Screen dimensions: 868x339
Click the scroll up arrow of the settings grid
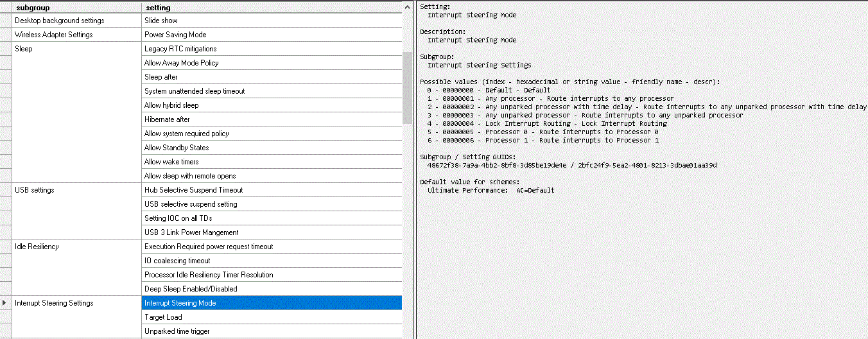tap(407, 7)
